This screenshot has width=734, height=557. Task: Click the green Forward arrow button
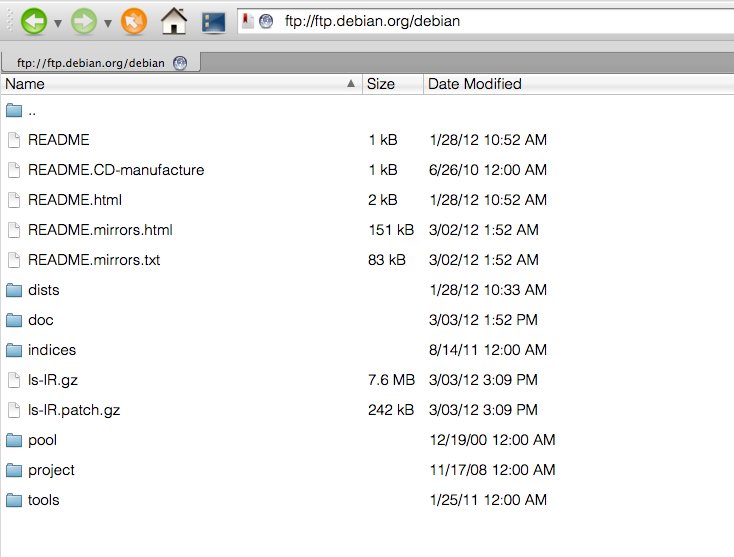pos(84,21)
